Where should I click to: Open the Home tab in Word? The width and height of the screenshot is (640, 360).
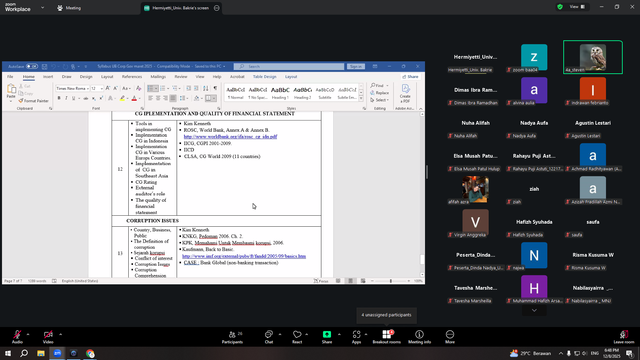tap(29, 77)
